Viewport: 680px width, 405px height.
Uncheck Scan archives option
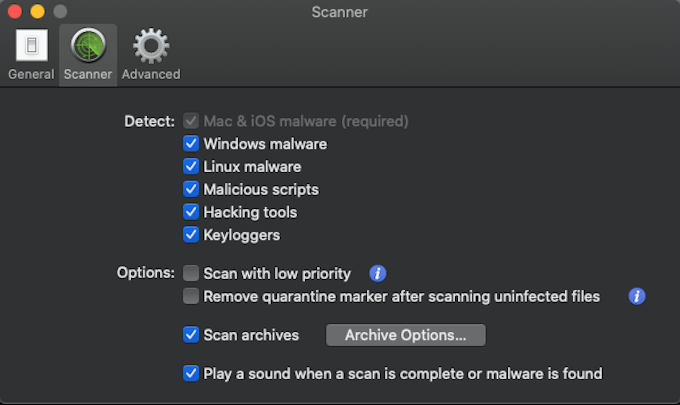pyautogui.click(x=191, y=335)
